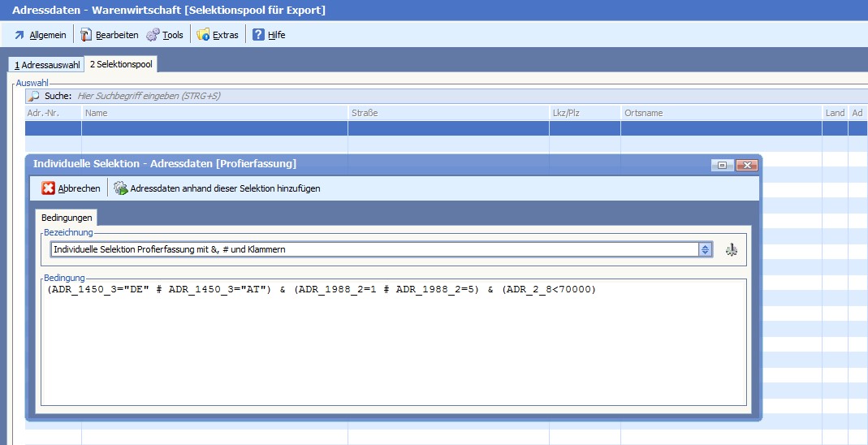This screenshot has width=868, height=445.
Task: Click the magnifier icon beside Suche
Action: click(34, 96)
